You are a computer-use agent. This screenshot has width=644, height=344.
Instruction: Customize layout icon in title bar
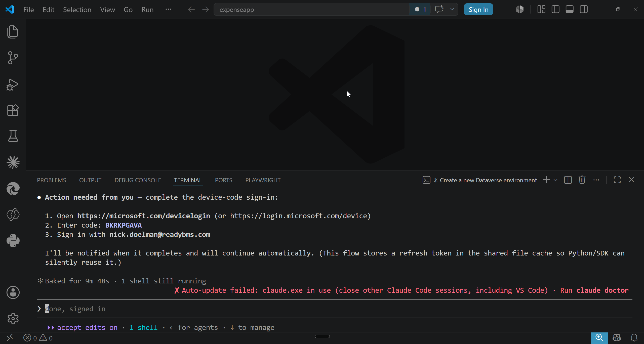[x=541, y=10]
